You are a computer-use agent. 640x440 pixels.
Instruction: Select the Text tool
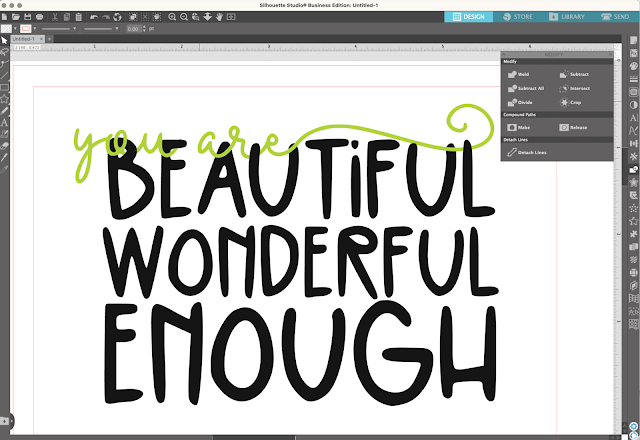click(x=4, y=122)
